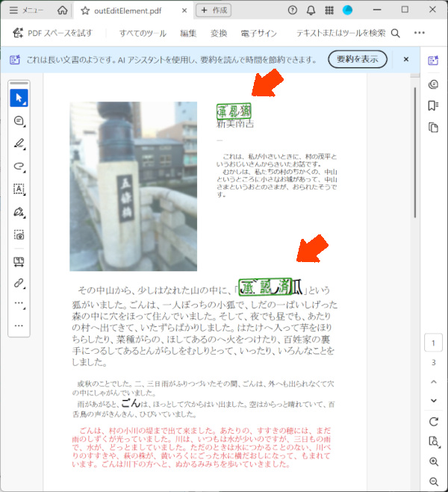Go to next page with down chevron

coord(434,401)
